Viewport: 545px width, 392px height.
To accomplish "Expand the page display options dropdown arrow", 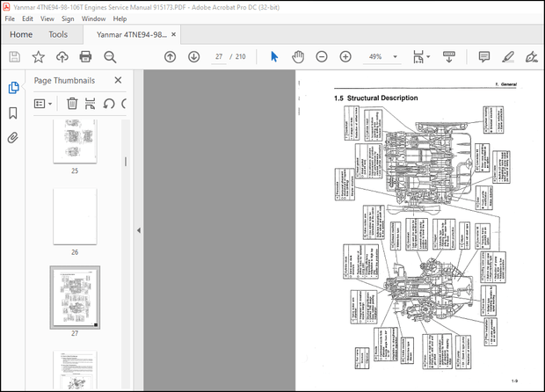I will pos(428,56).
